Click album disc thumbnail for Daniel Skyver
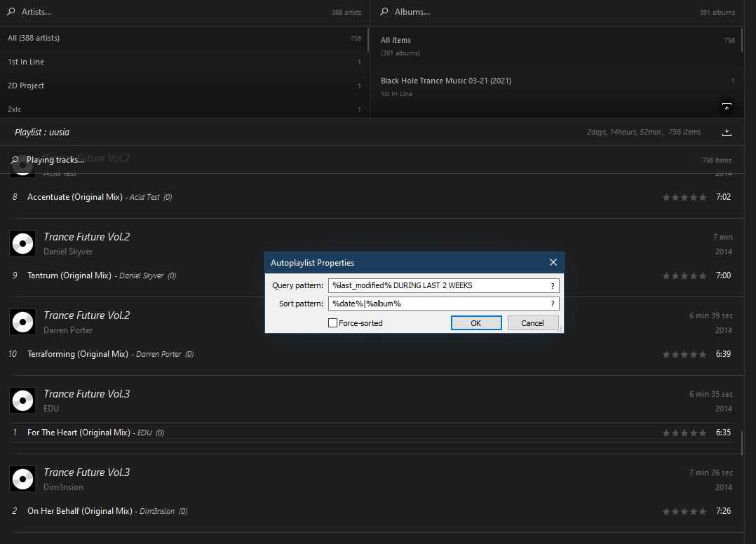Image resolution: width=756 pixels, height=544 pixels. tap(22, 243)
